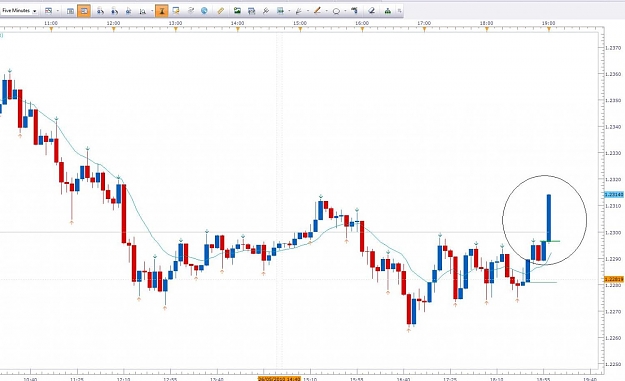Select the grey pen drawing tool

click(x=298, y=11)
